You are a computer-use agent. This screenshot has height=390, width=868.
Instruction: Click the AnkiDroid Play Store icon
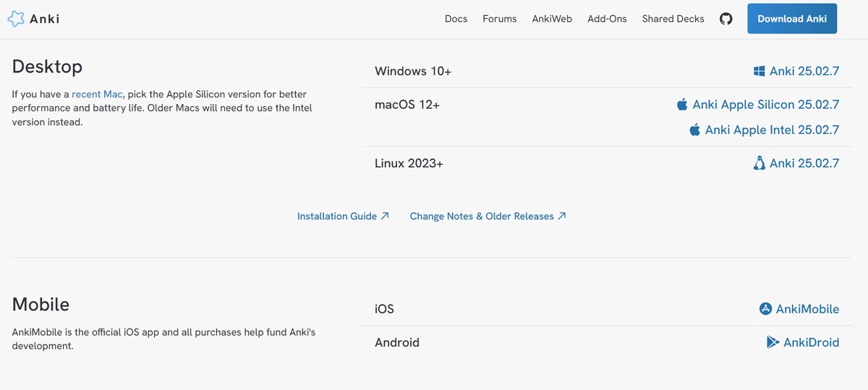(773, 342)
